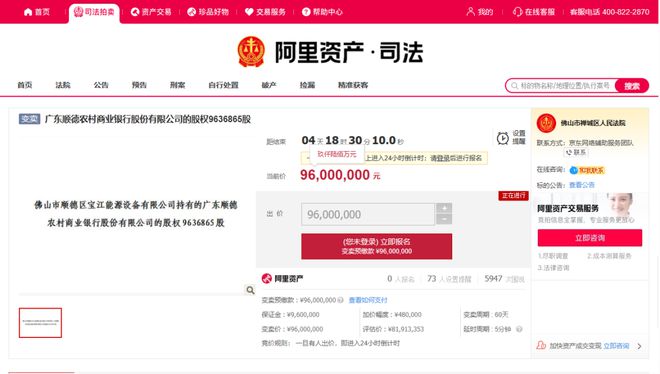This screenshot has height=374, width=660.
Task: Open the 预告 section
Action: click(x=139, y=85)
